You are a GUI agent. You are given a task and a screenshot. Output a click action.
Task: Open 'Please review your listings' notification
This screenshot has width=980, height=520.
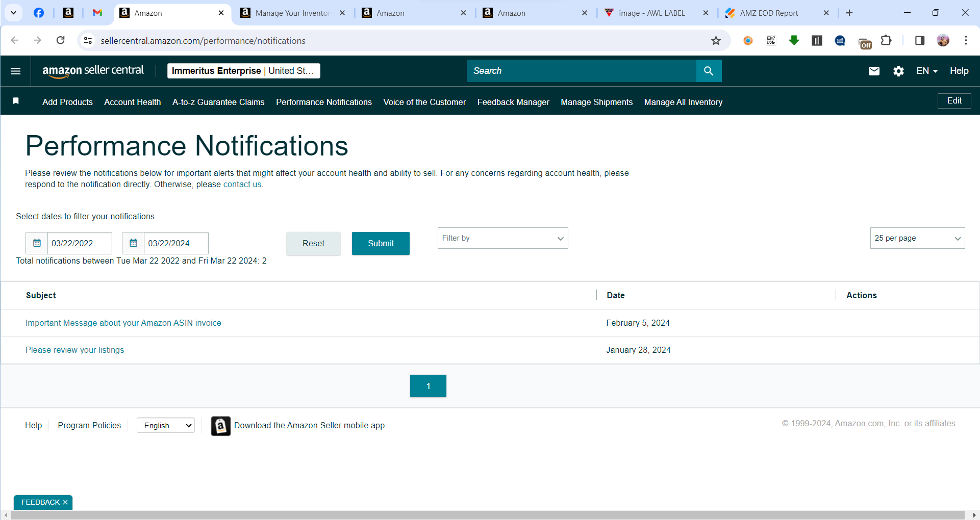[74, 350]
